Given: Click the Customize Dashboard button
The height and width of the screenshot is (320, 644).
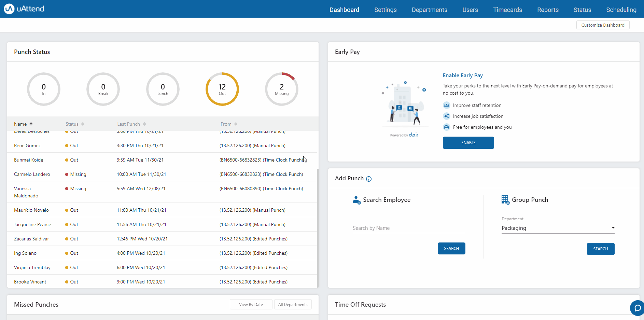Looking at the screenshot, I should pos(603,25).
